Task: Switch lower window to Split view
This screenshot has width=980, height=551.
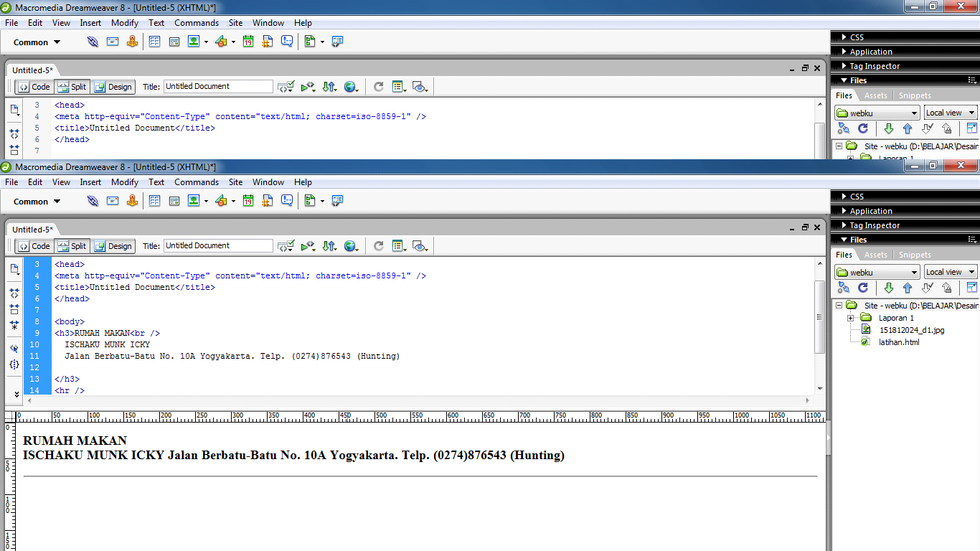Action: point(72,246)
